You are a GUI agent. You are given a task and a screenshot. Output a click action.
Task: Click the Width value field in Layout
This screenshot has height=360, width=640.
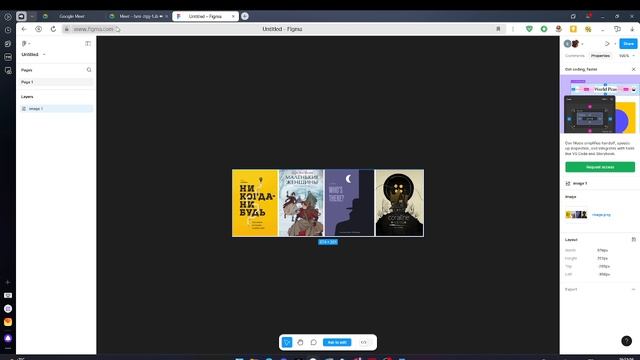click(602, 250)
